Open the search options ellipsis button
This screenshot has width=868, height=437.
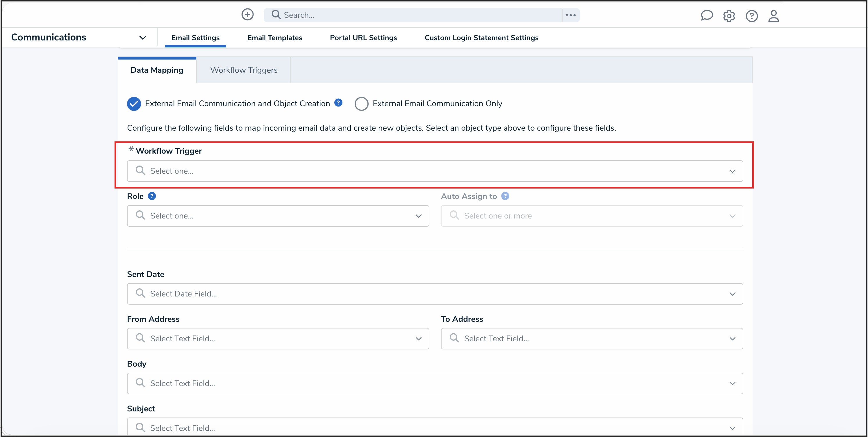click(x=570, y=15)
